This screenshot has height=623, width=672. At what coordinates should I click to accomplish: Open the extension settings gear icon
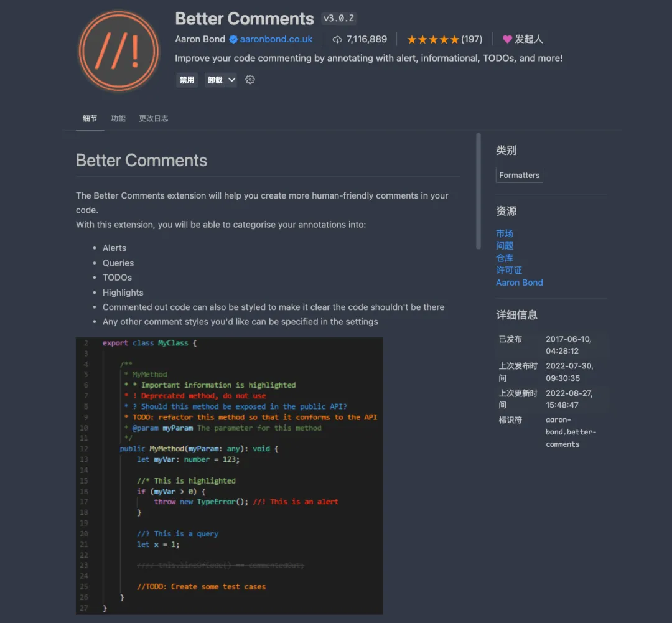click(250, 80)
